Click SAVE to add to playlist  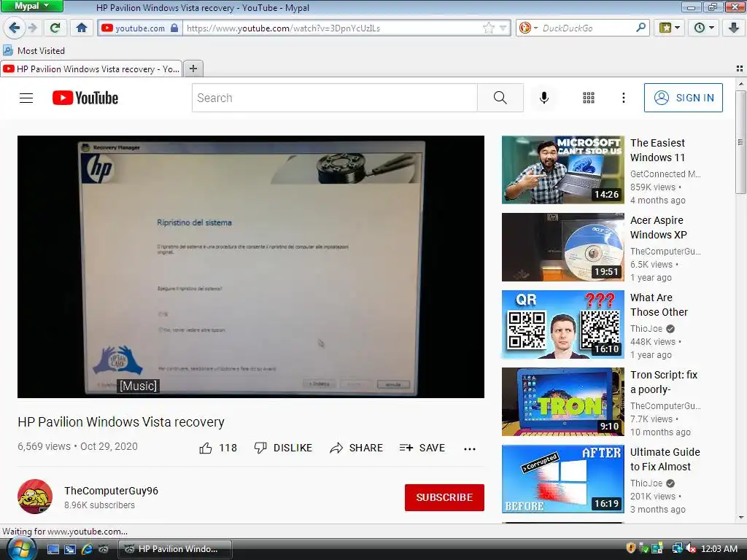(x=422, y=448)
